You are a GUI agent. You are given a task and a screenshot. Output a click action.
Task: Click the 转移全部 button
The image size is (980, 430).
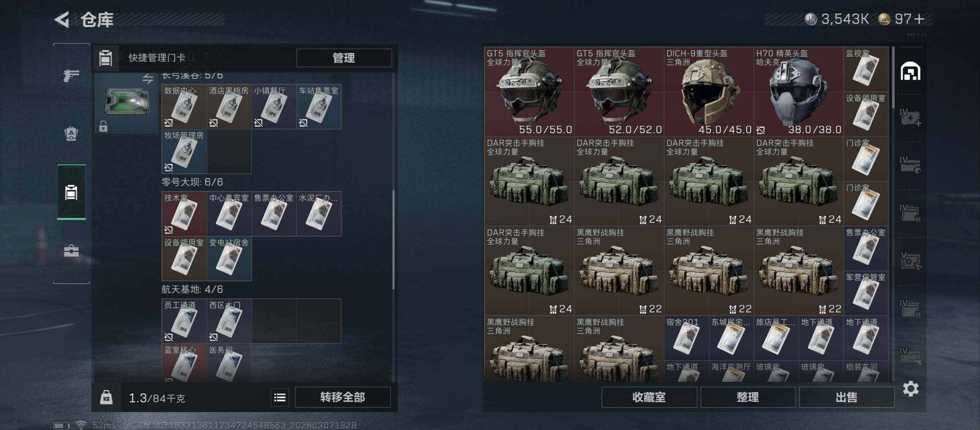pyautogui.click(x=343, y=397)
